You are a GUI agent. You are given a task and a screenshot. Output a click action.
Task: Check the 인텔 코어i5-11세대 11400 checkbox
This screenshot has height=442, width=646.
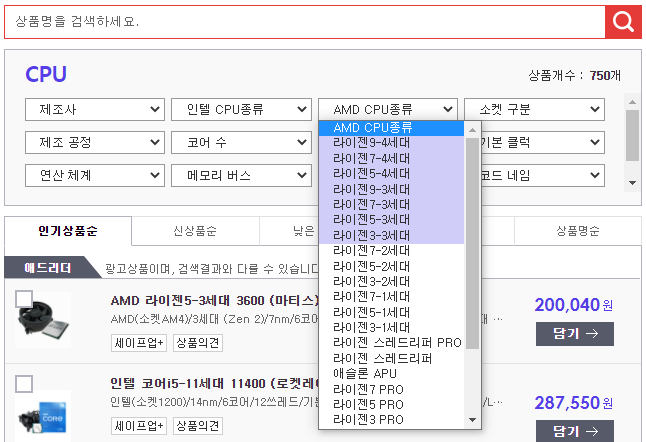24,384
